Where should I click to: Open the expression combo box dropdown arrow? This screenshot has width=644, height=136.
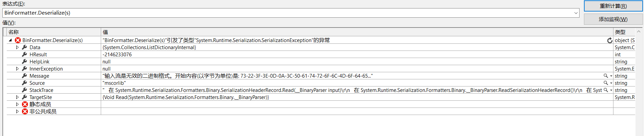pos(576,13)
